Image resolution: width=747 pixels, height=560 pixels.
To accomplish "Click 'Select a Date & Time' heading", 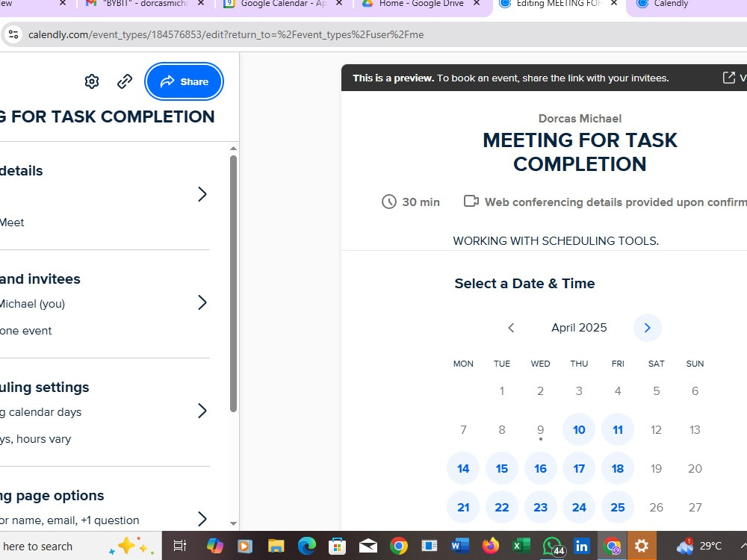I will click(x=524, y=283).
